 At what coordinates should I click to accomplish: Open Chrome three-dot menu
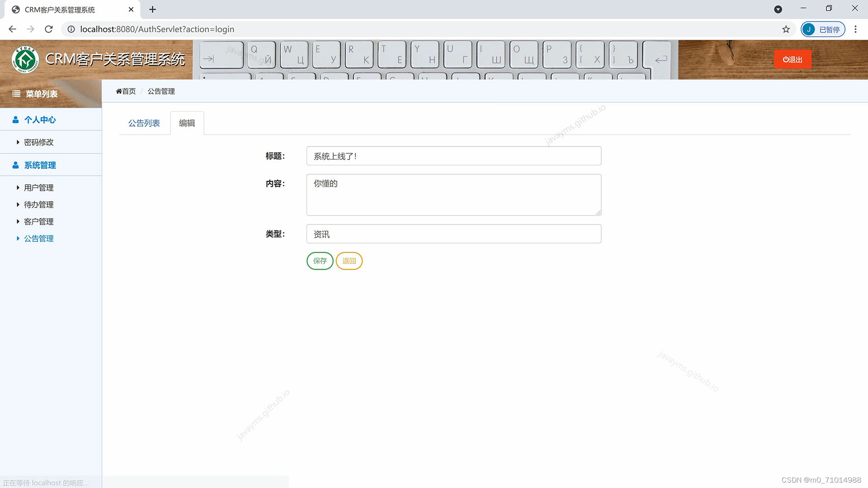855,29
